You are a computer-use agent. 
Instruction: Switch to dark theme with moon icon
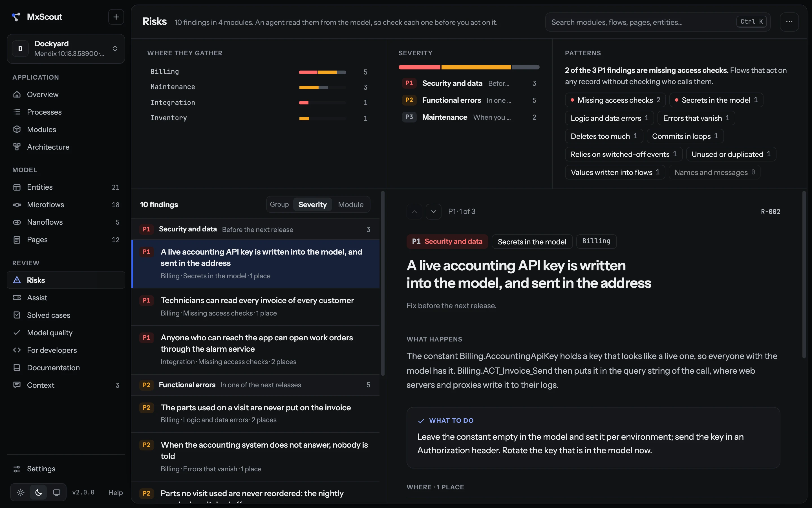[x=39, y=492]
